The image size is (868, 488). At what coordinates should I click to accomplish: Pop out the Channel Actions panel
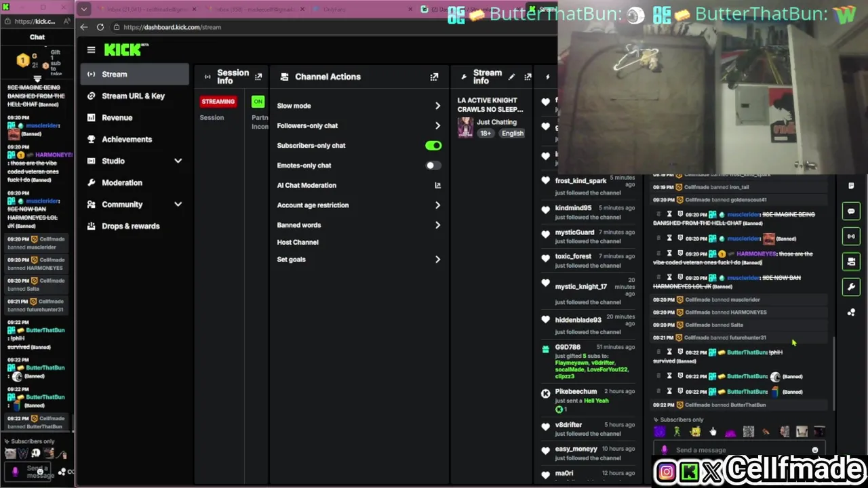click(434, 77)
